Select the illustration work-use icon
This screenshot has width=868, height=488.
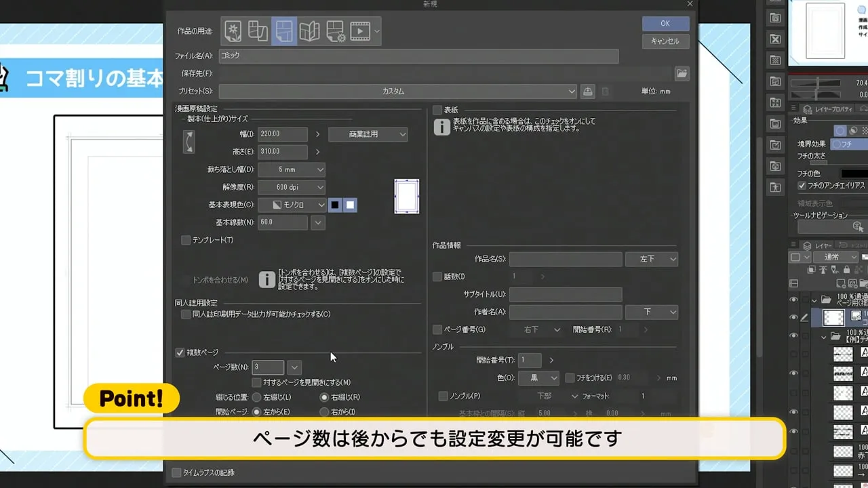233,30
